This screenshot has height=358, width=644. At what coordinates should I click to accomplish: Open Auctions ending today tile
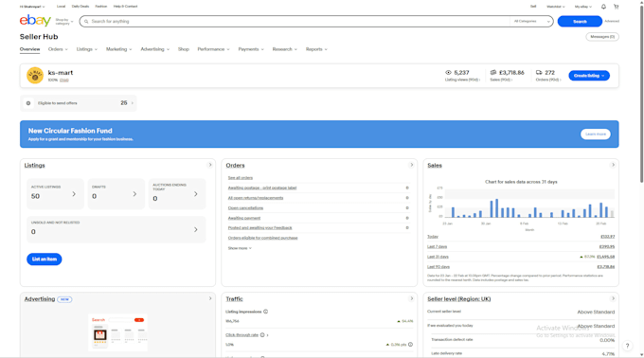pyautogui.click(x=177, y=194)
